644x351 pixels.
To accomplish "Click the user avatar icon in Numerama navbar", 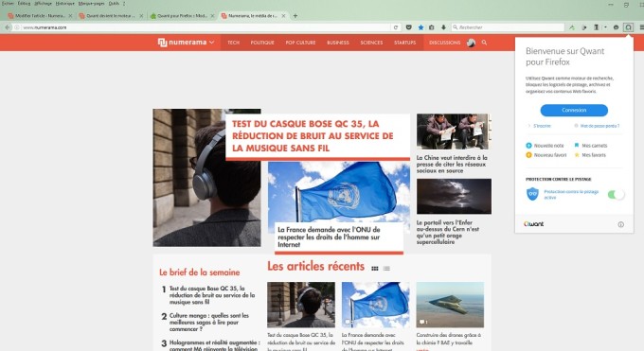I will click(471, 43).
